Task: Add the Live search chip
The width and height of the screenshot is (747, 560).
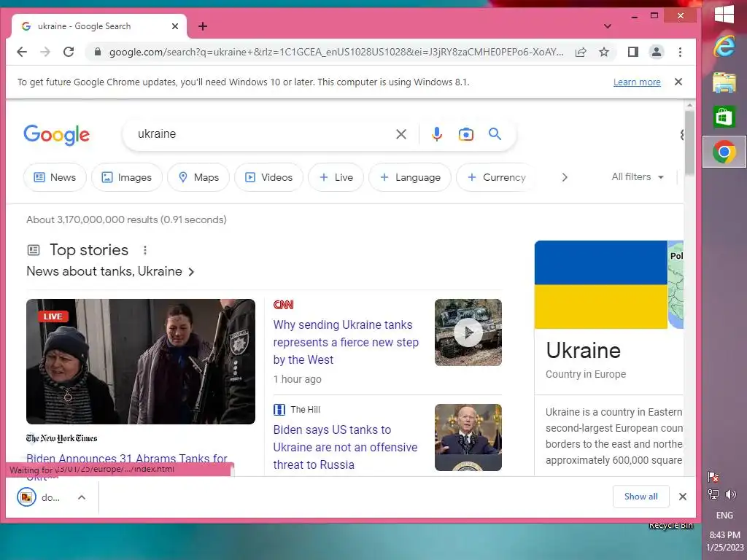Action: (336, 177)
